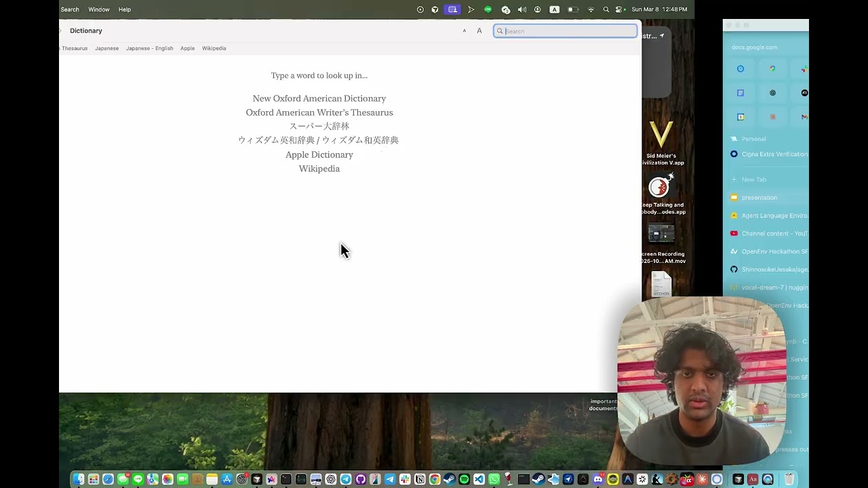The width and height of the screenshot is (868, 488).
Task: Switch to the Apple dictionary tab
Action: click(187, 48)
